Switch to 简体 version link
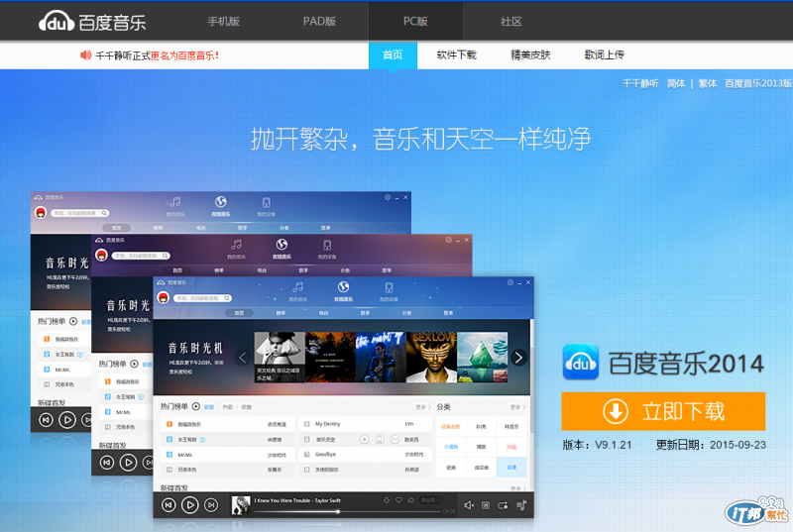 (x=676, y=83)
